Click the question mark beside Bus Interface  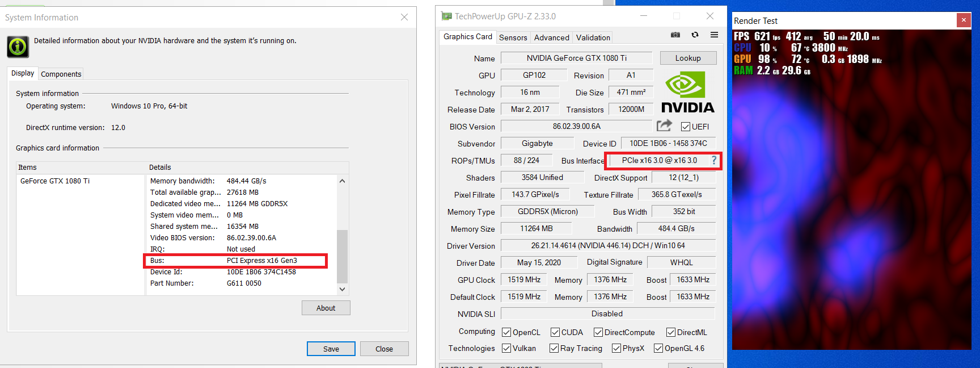coord(714,161)
